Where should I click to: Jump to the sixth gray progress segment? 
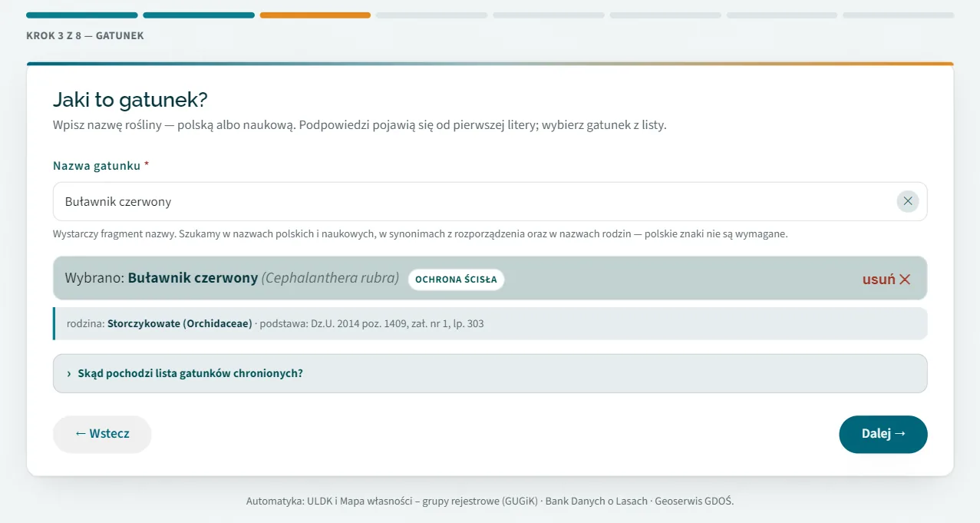click(x=665, y=15)
